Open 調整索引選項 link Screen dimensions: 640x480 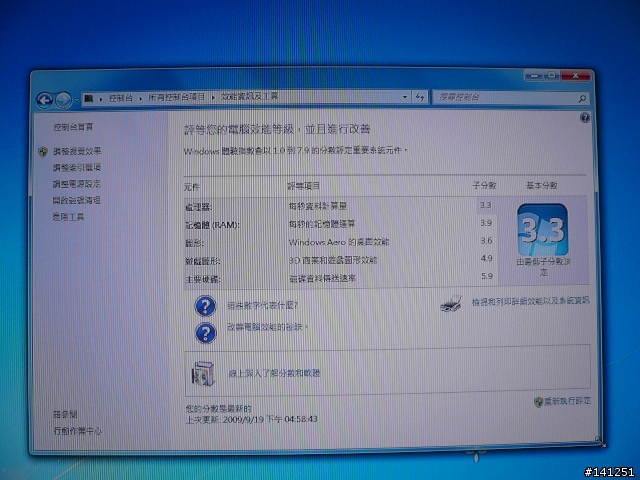pos(77,168)
